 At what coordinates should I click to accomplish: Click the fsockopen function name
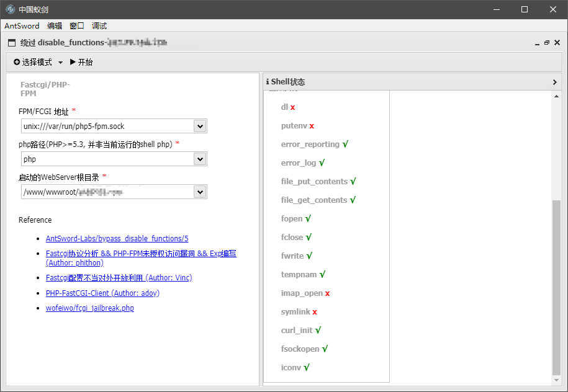pos(300,349)
